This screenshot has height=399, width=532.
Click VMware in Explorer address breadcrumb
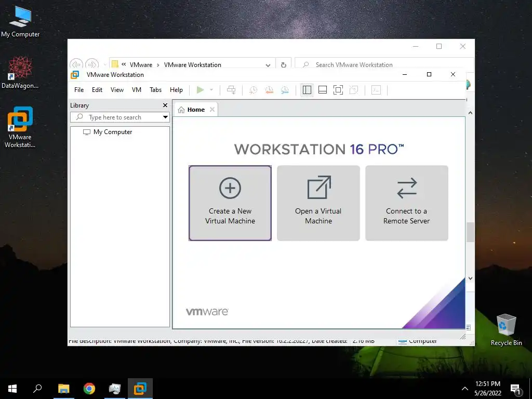[x=141, y=65]
